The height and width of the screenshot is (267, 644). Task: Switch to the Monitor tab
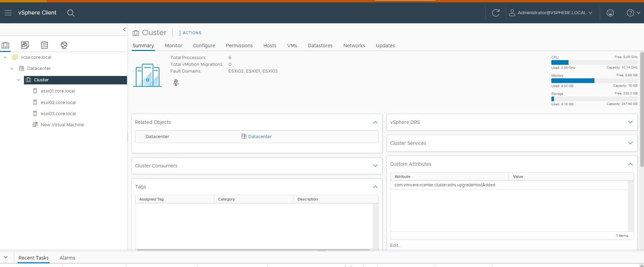click(174, 46)
